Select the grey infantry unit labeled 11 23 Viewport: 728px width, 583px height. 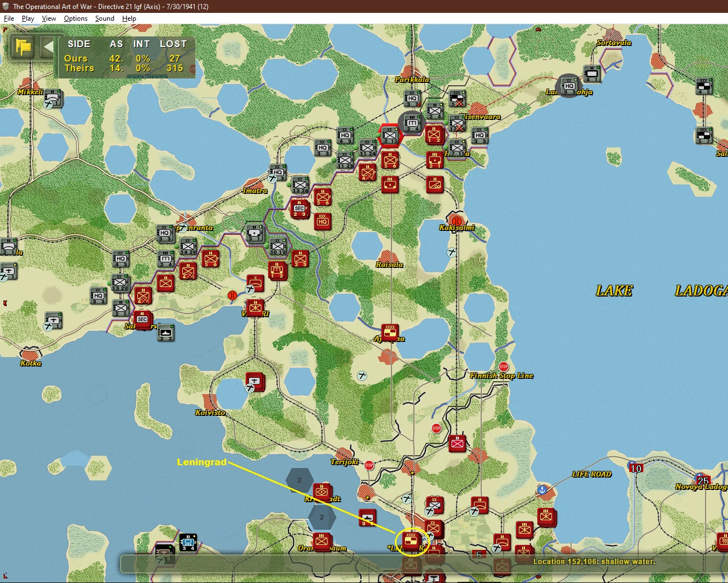point(345,160)
